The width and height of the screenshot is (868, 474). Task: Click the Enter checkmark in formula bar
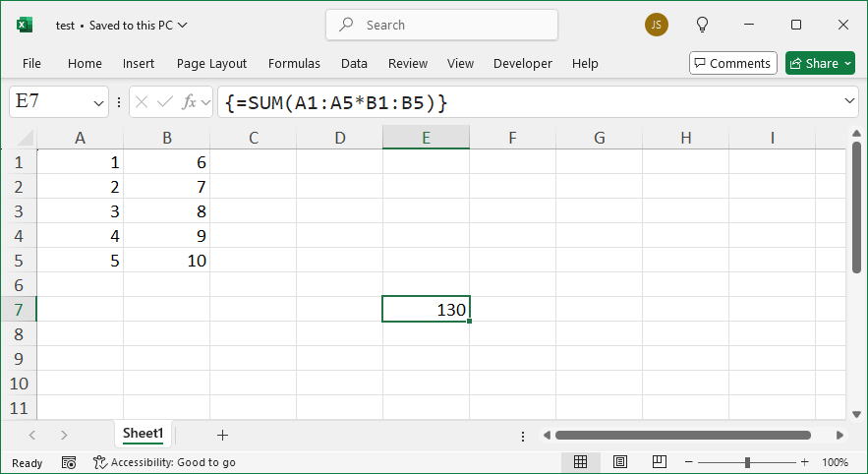pyautogui.click(x=165, y=102)
